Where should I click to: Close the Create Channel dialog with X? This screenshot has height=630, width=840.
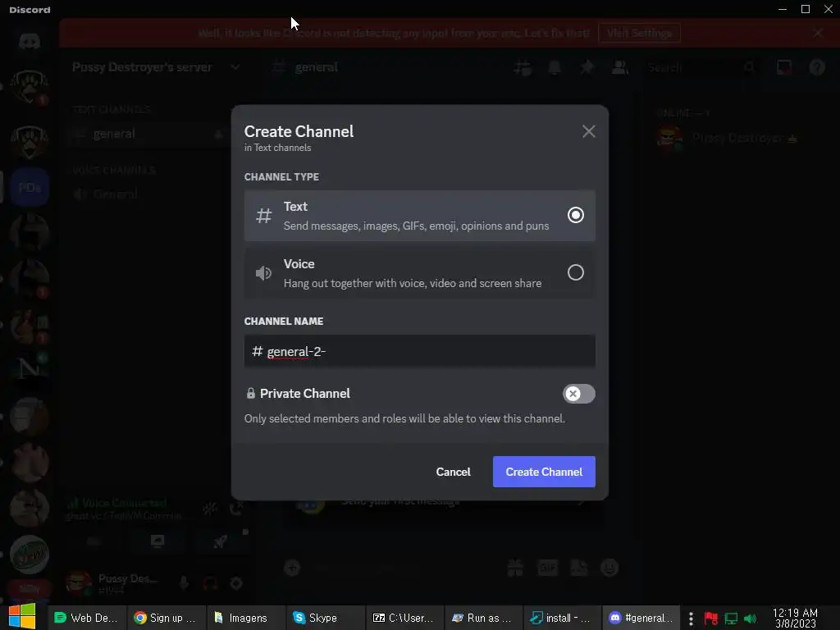(588, 131)
